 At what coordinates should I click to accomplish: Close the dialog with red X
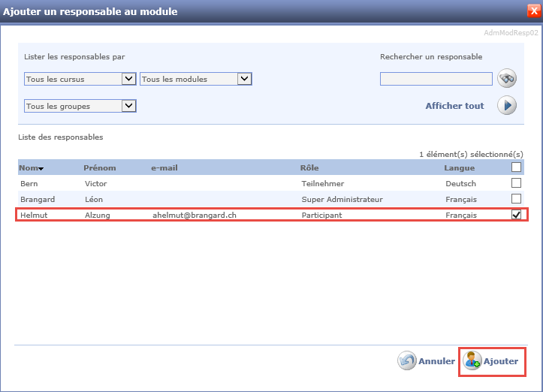coord(534,11)
